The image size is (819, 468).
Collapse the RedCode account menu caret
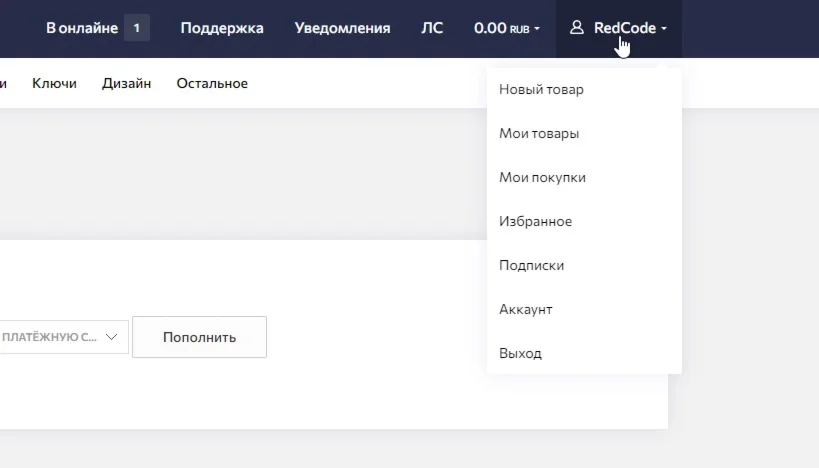pyautogui.click(x=664, y=29)
